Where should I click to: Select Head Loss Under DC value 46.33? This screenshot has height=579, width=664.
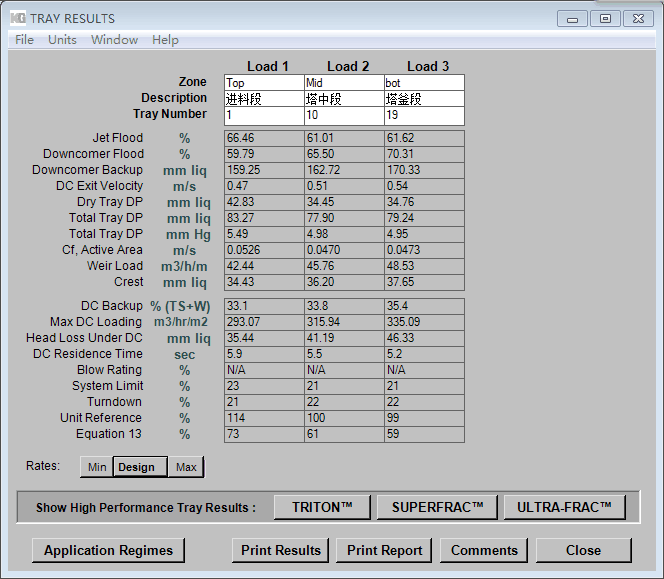tap(424, 338)
